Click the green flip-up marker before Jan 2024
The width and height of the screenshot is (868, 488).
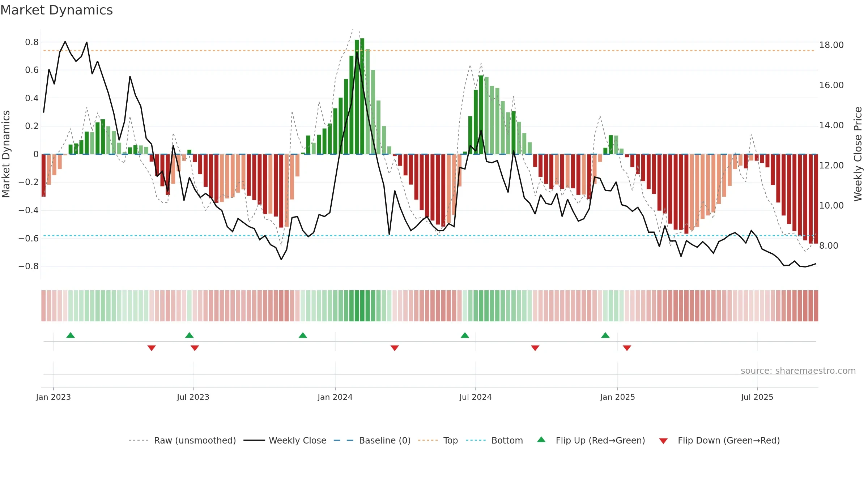click(x=303, y=335)
